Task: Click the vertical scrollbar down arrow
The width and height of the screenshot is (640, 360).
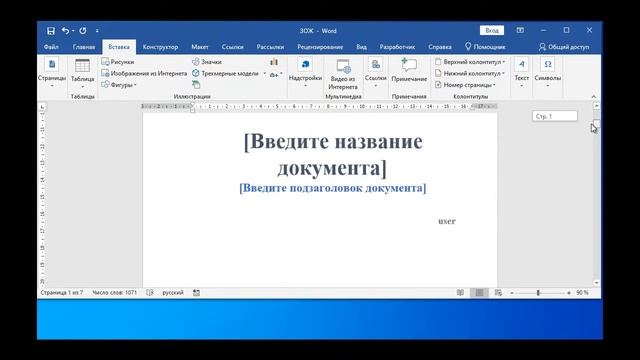Action: point(596,283)
